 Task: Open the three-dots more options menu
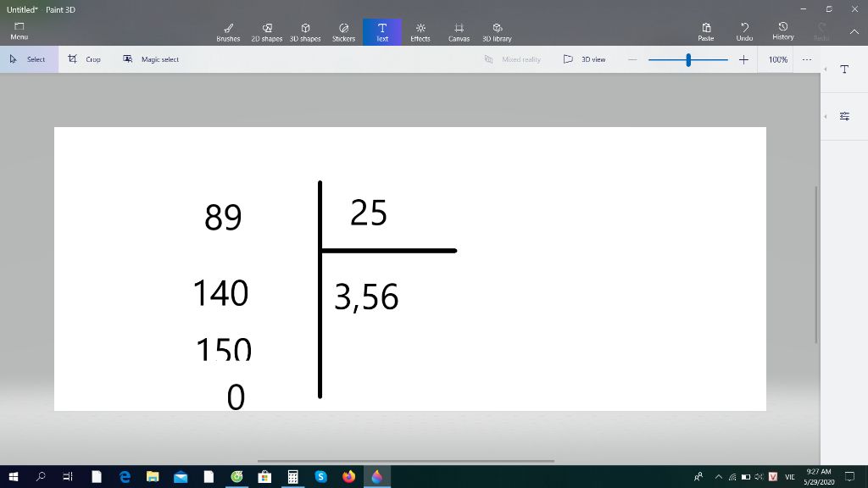[x=807, y=59]
